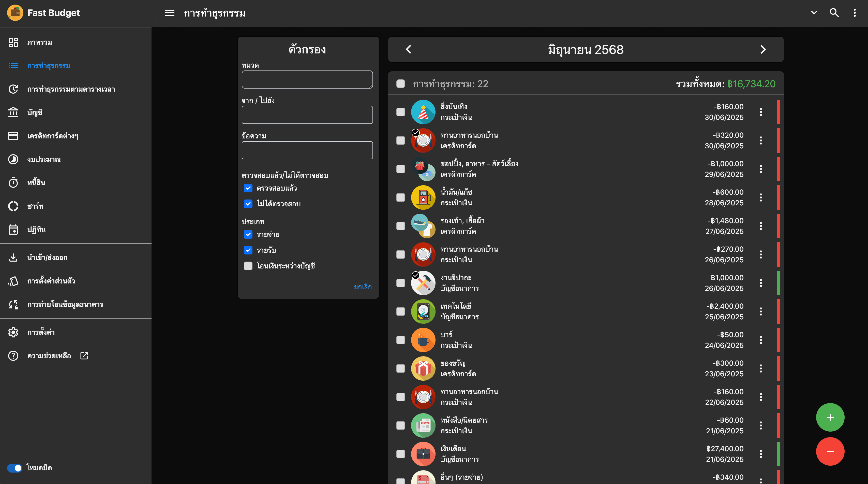Check the select-all transactions checkbox

[400, 84]
